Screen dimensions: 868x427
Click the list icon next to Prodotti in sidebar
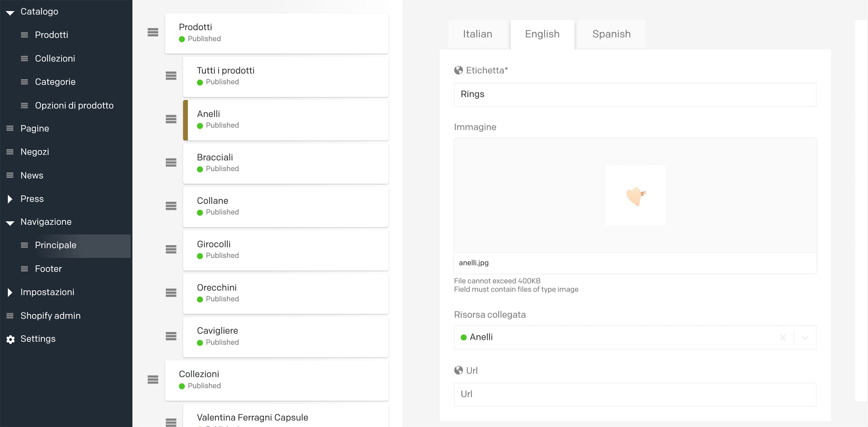point(24,35)
